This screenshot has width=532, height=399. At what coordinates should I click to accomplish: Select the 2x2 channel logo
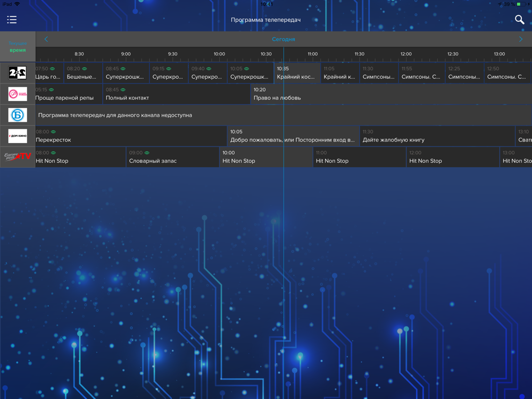(18, 72)
